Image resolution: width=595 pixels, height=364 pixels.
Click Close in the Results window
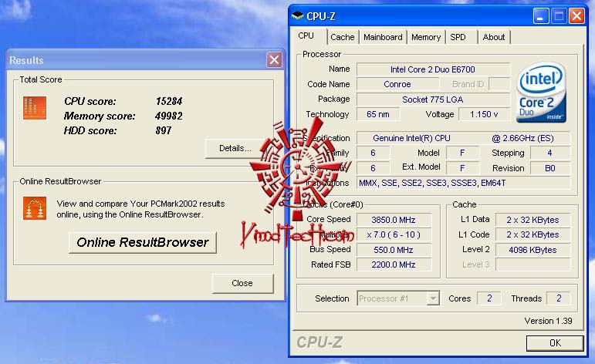pos(242,283)
